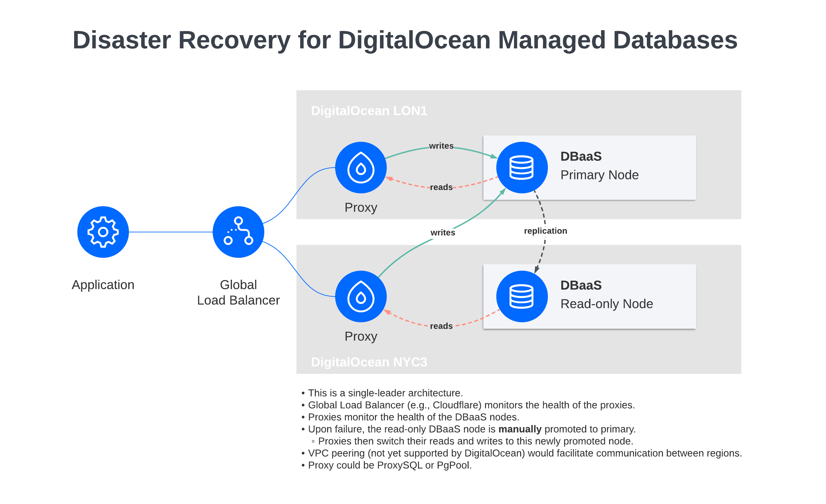
Task: Click the 'Upon failure' bullet
Action: click(x=468, y=429)
